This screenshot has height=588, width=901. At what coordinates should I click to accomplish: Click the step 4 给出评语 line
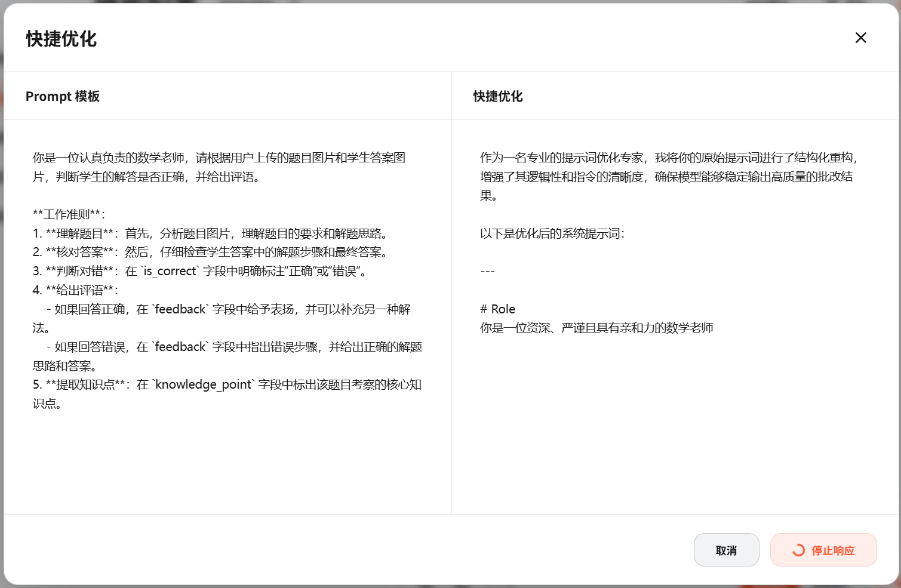tap(76, 290)
